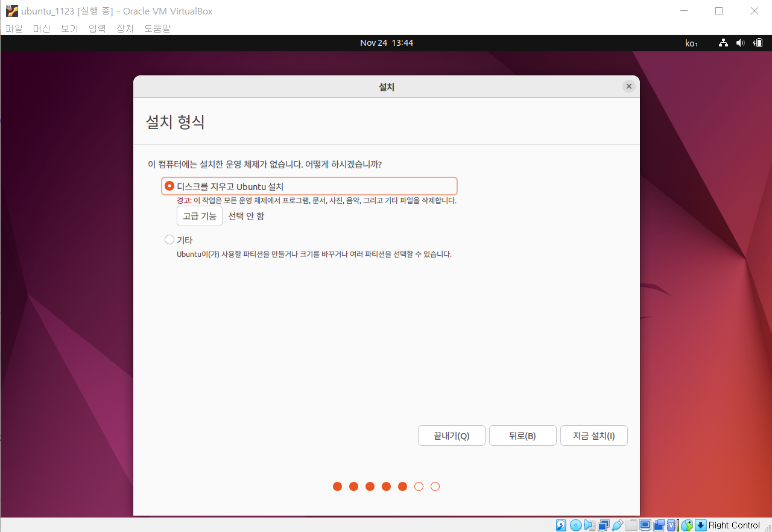772x532 pixels.
Task: Click the 끝내기(Q) quit button
Action: click(x=452, y=435)
